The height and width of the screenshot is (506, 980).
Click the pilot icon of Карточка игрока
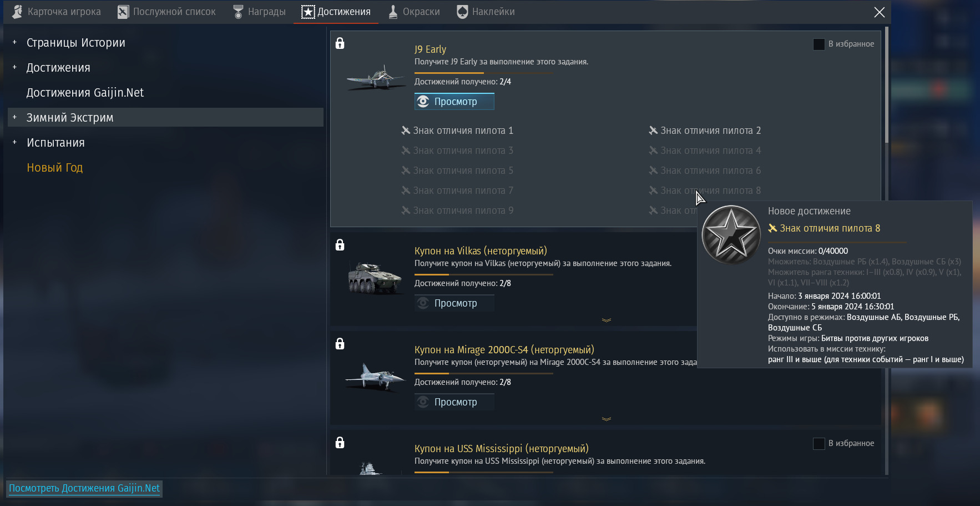pos(17,12)
